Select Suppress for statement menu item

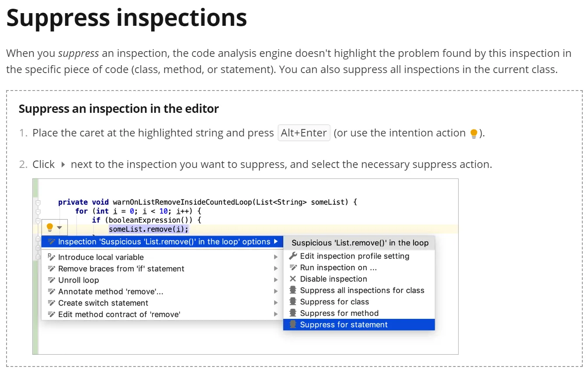pos(344,325)
